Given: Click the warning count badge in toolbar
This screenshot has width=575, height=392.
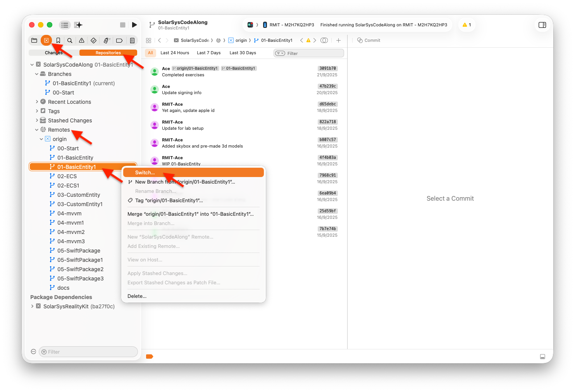Looking at the screenshot, I should click(467, 25).
